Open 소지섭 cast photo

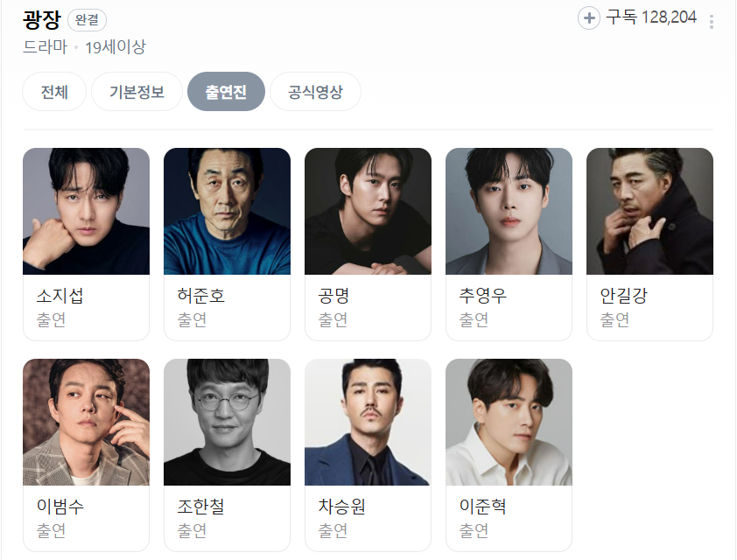pyautogui.click(x=87, y=212)
